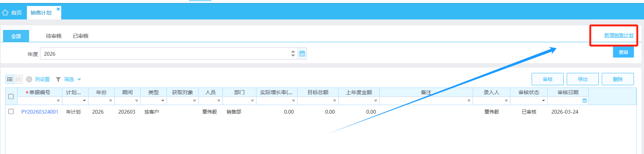Open the 实际增长率 column filter chevron
The width and height of the screenshot is (644, 154).
pos(293,101)
